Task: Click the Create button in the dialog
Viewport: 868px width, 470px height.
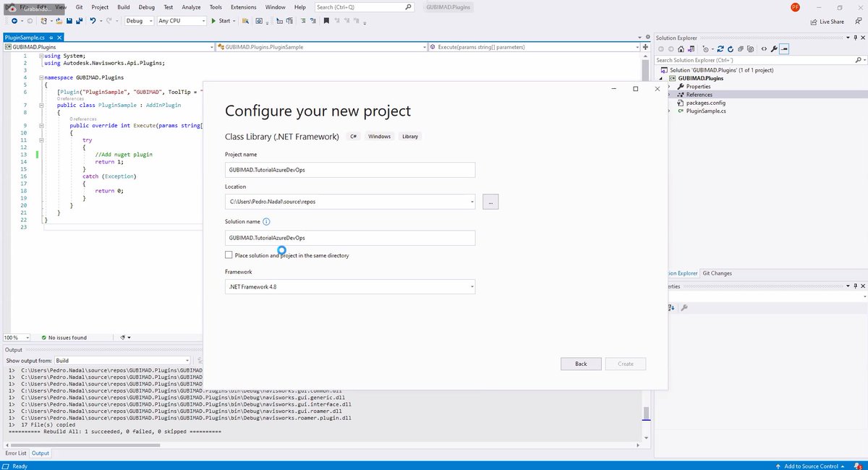Action: [x=626, y=364]
